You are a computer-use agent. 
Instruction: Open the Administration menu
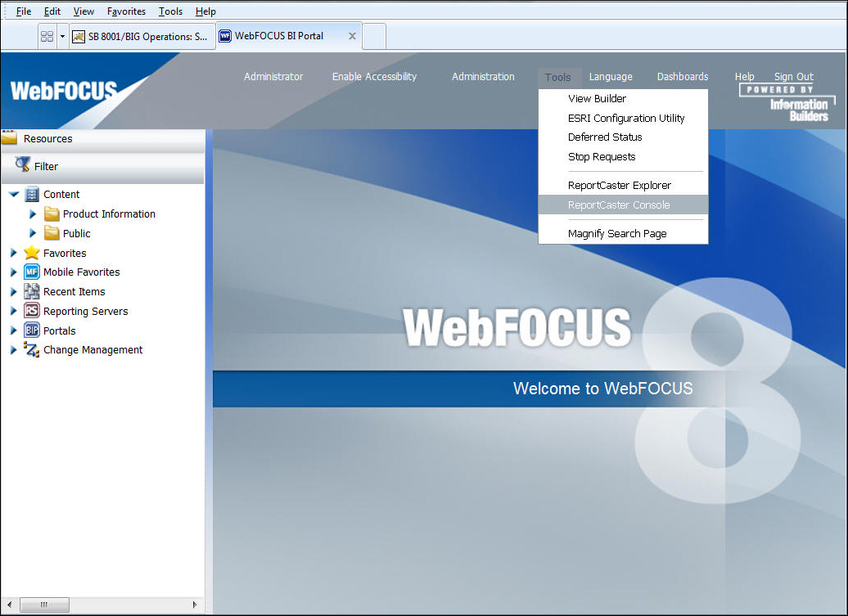pos(483,77)
